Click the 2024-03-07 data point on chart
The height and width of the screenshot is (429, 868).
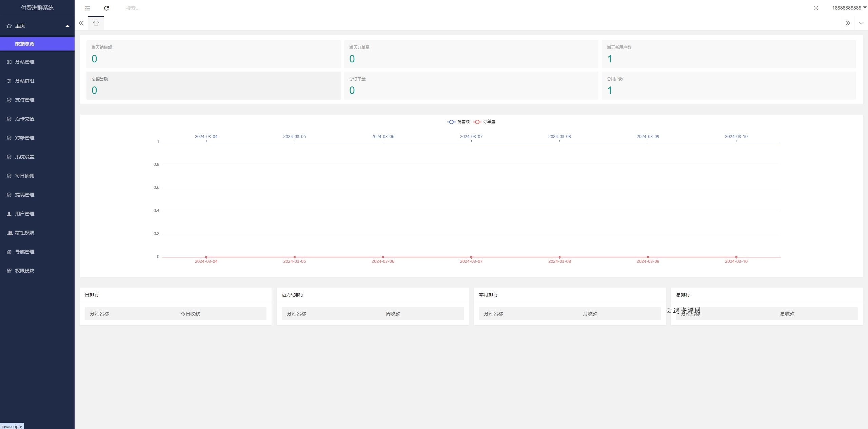coord(471,257)
